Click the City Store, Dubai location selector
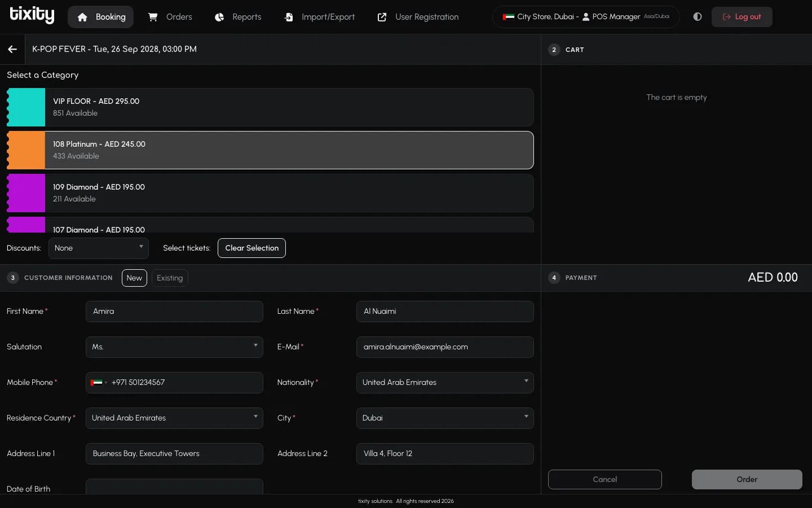Viewport: 812px width, 508px height. (x=586, y=17)
